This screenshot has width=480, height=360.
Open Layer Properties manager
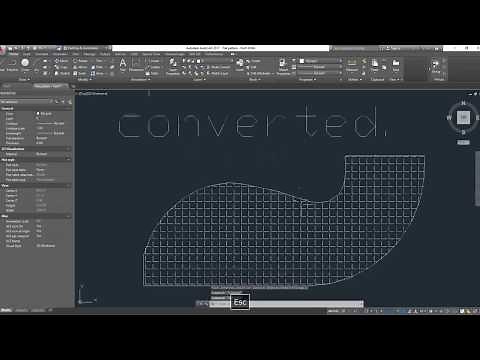173,66
